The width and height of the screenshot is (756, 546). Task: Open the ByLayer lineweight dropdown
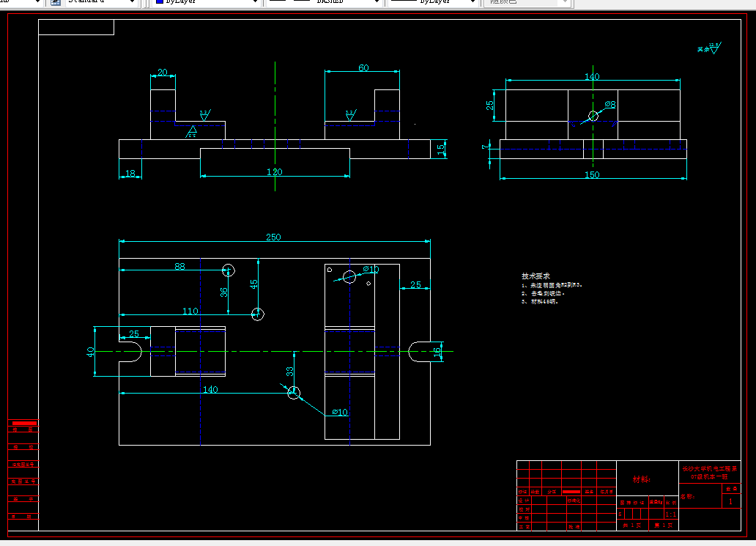(x=472, y=2)
